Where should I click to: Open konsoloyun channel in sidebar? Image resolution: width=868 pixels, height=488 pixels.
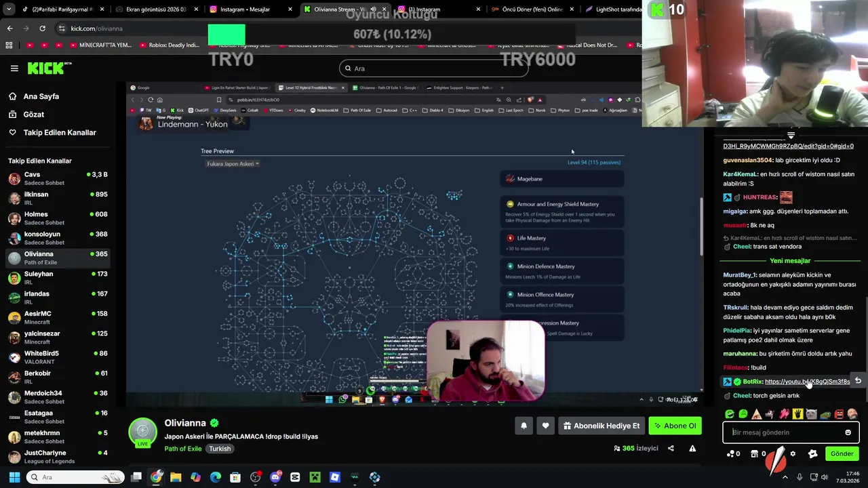pyautogui.click(x=58, y=238)
